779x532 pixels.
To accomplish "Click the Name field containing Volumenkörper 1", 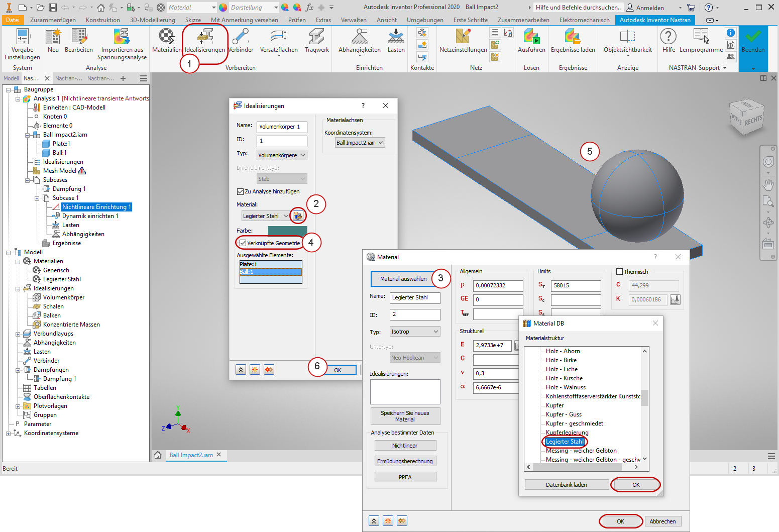I will [x=282, y=127].
